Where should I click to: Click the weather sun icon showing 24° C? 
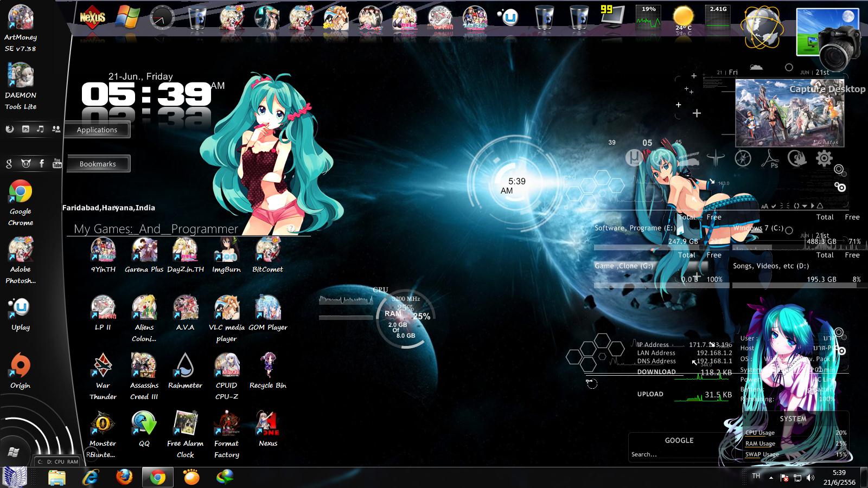point(683,20)
